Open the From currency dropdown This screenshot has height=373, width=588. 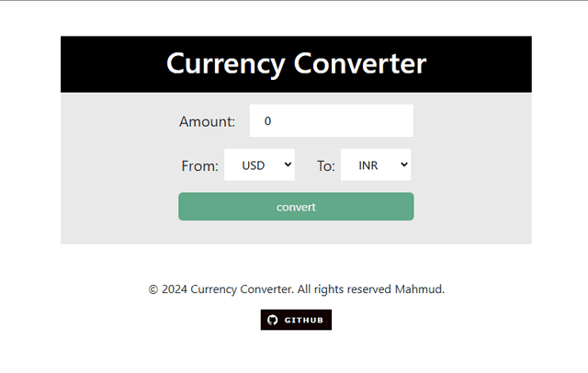(x=259, y=165)
